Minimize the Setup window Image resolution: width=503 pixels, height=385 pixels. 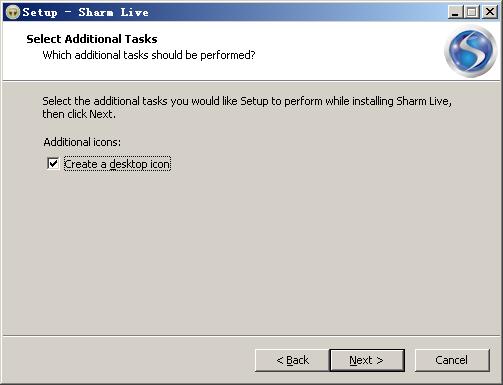(x=455, y=12)
